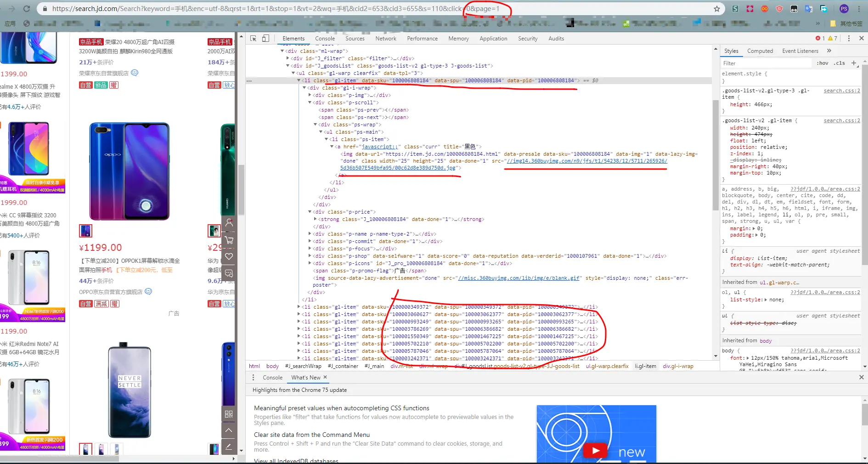The image size is (868, 464).
Task: Toggle the device toolbar icon
Action: click(265, 39)
